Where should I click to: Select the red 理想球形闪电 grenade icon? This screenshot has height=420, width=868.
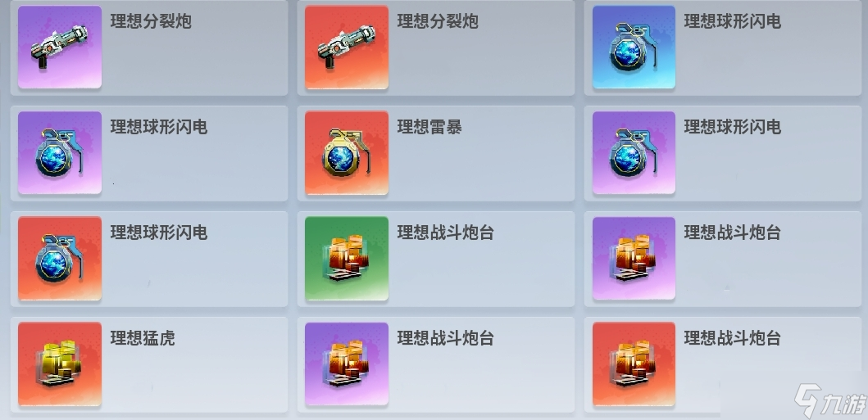point(60,259)
